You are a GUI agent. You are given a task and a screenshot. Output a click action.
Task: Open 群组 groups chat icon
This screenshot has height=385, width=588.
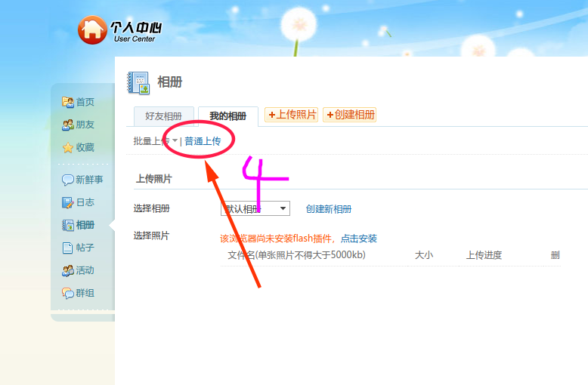[68, 293]
